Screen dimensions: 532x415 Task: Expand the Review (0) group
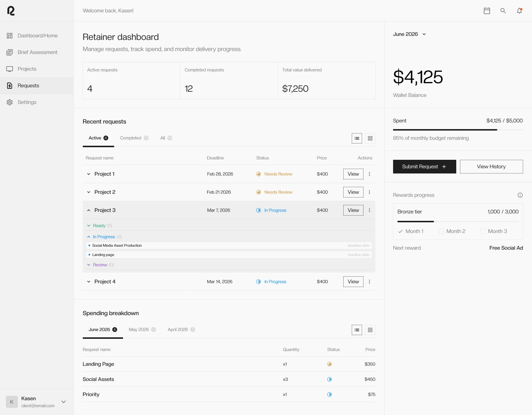tap(89, 265)
